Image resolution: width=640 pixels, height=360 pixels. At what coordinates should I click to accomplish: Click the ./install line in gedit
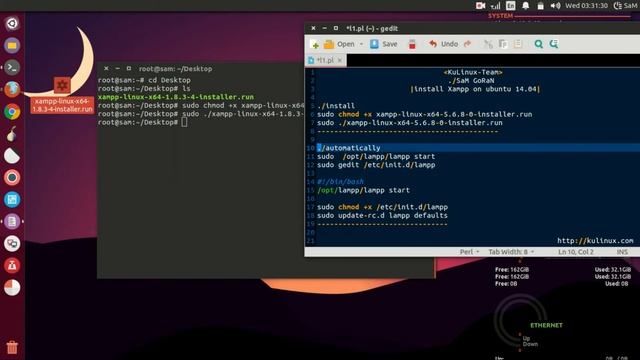pyautogui.click(x=336, y=106)
